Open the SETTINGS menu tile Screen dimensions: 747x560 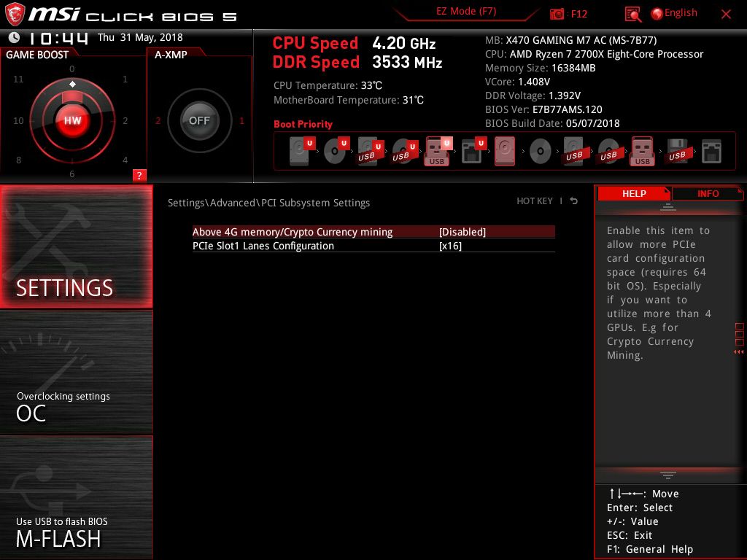[x=76, y=246]
